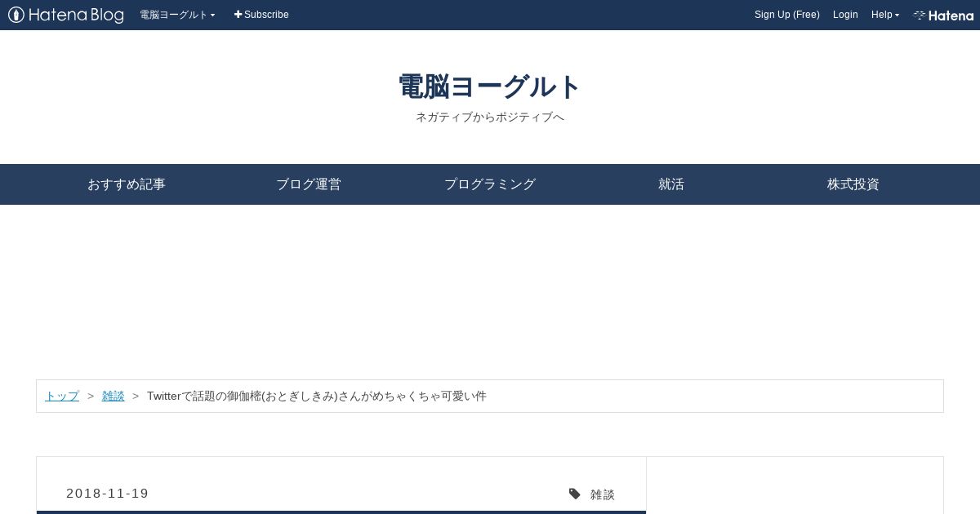Click Sign Up (Free)
Image resolution: width=980 pixels, height=514 pixels.
[x=786, y=15]
